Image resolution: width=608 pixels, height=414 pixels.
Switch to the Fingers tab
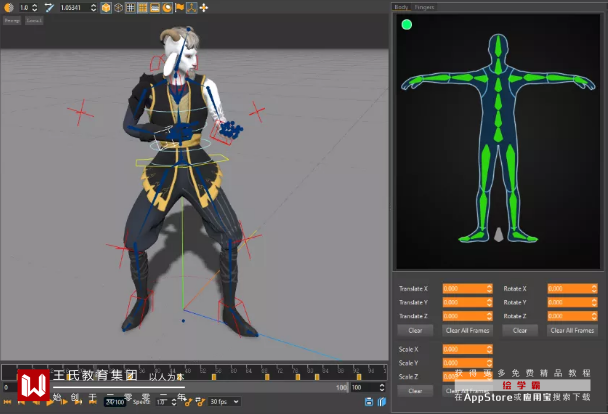coord(424,7)
